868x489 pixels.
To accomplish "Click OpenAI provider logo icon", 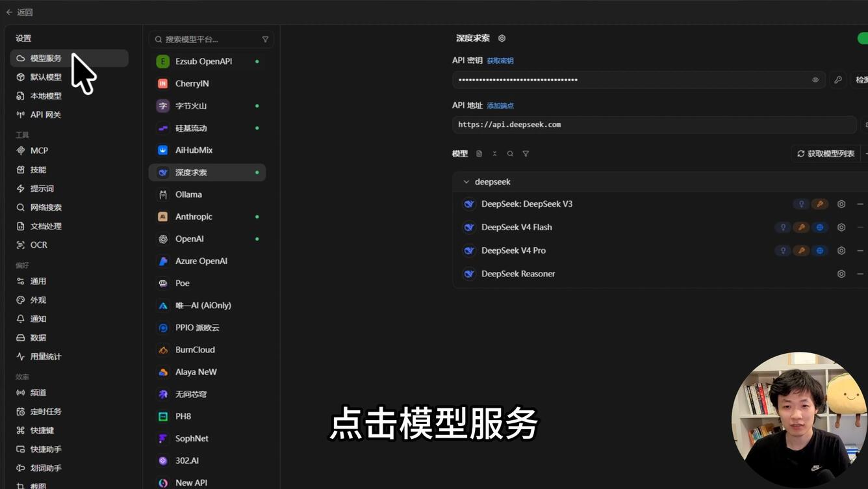I will pos(163,239).
